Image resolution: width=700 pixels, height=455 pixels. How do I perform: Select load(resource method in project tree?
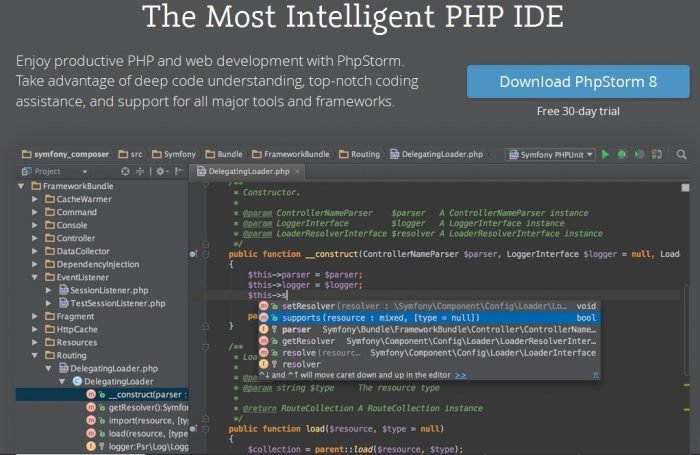137,434
